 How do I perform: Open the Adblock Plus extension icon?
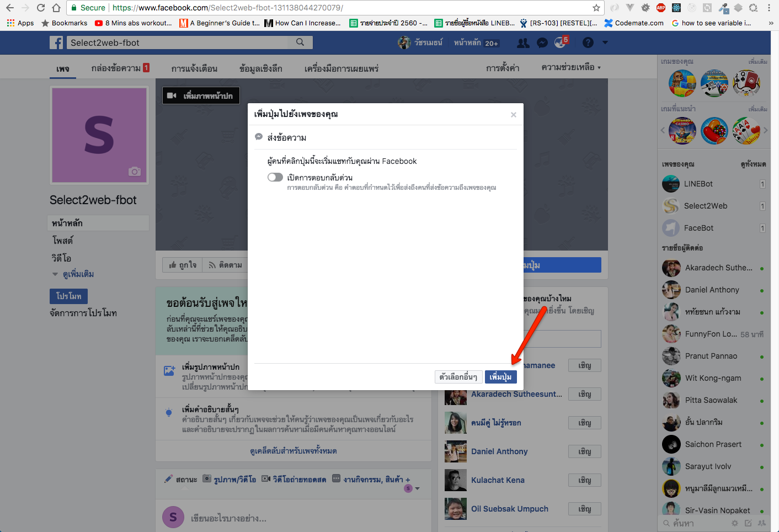661,8
